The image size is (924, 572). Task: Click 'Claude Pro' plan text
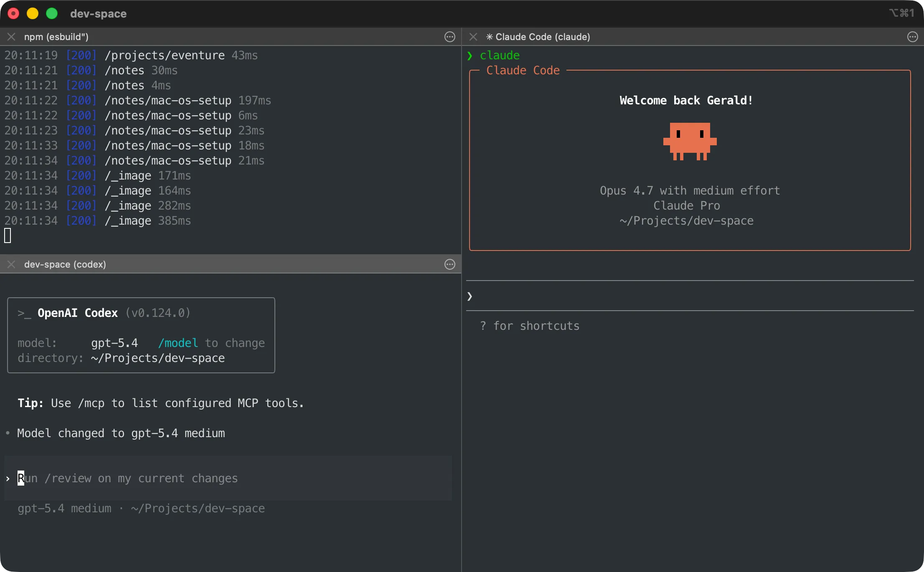point(687,205)
